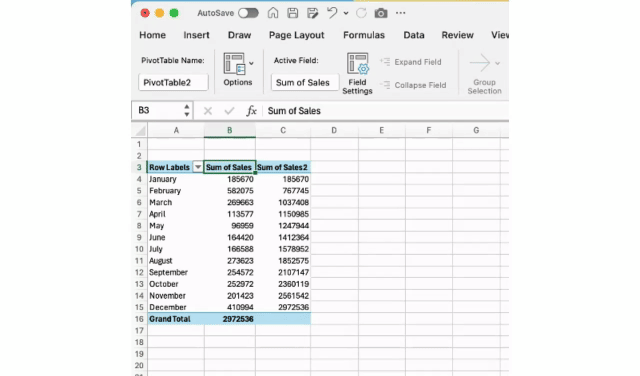This screenshot has height=376, width=640.
Task: Click the PivotTable Name input field
Action: click(x=173, y=82)
